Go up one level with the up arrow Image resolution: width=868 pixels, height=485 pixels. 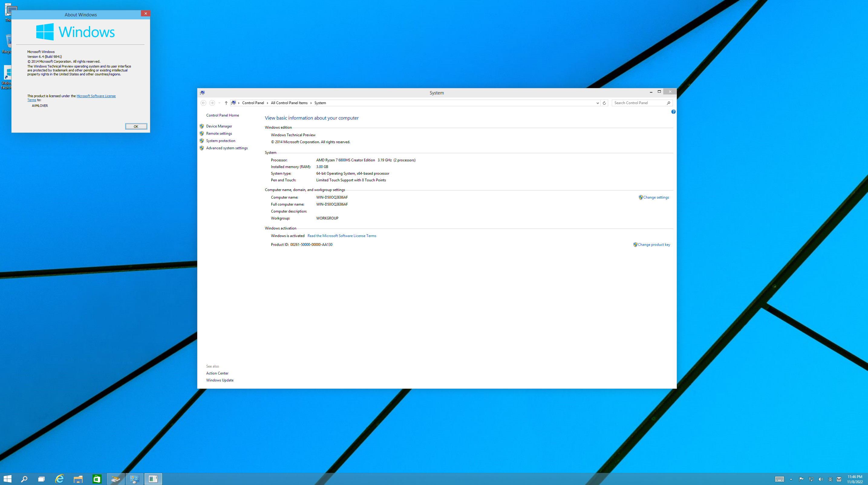point(226,103)
